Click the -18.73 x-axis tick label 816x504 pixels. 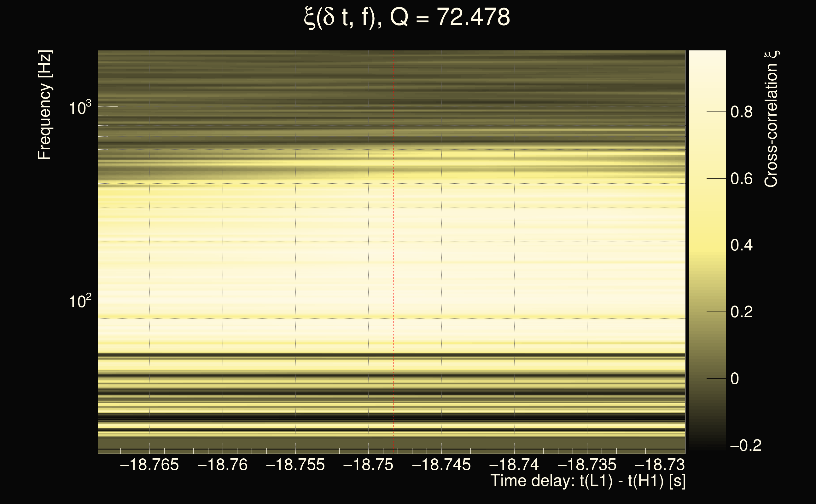coord(660,465)
